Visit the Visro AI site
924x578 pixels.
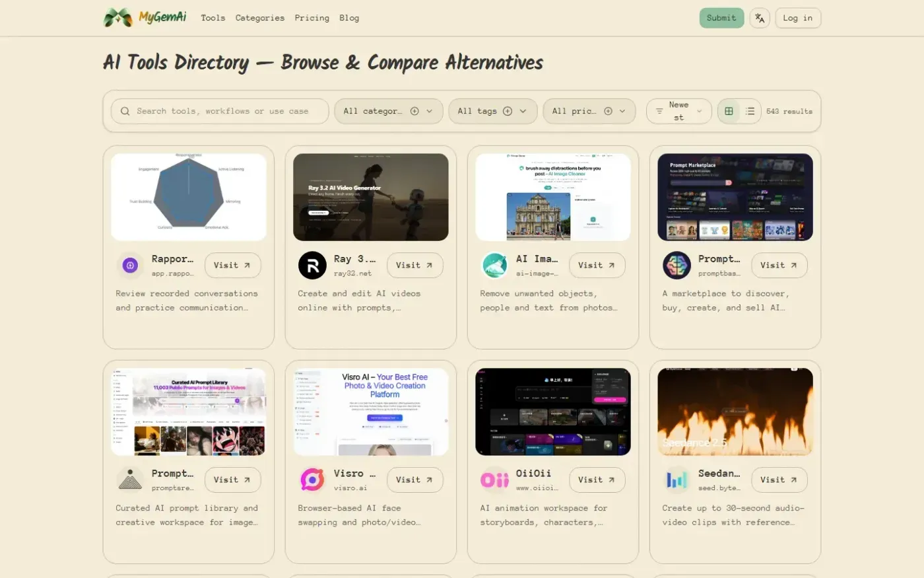[414, 480]
